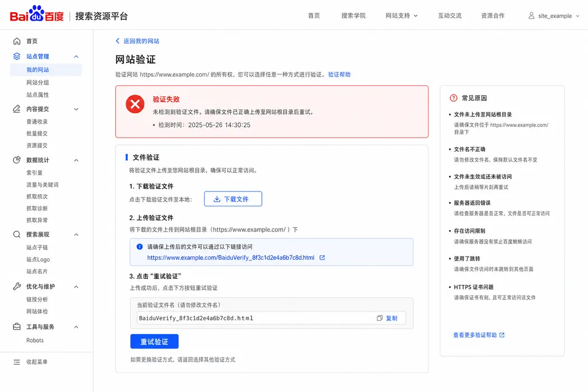This screenshot has width=588, height=392.
Task: Click the home icon in the sidebar
Action: tap(17, 41)
